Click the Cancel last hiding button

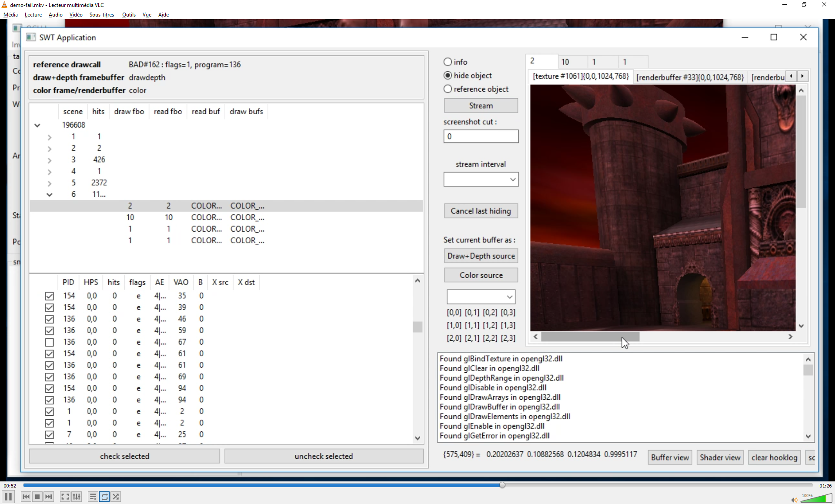coord(481,211)
